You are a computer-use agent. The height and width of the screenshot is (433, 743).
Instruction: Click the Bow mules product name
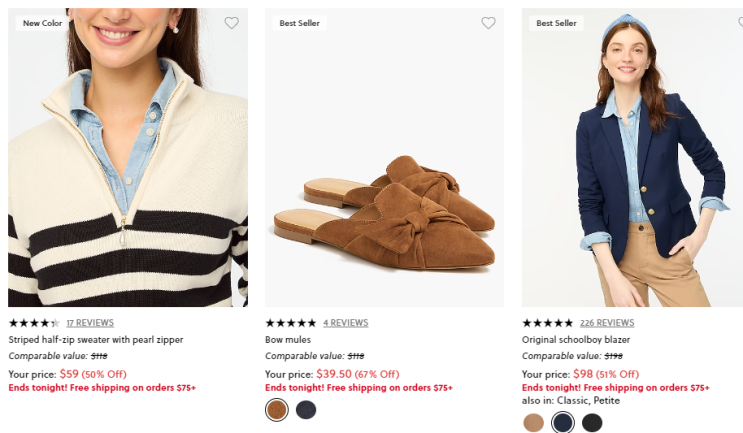click(x=288, y=340)
